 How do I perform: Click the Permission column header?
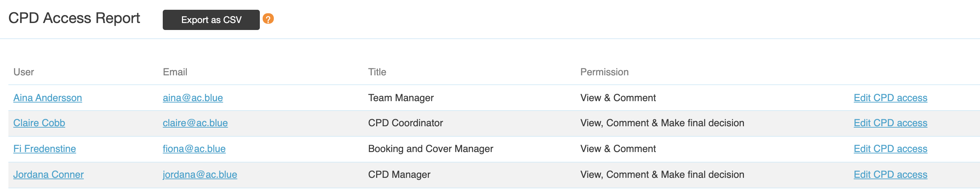point(604,72)
